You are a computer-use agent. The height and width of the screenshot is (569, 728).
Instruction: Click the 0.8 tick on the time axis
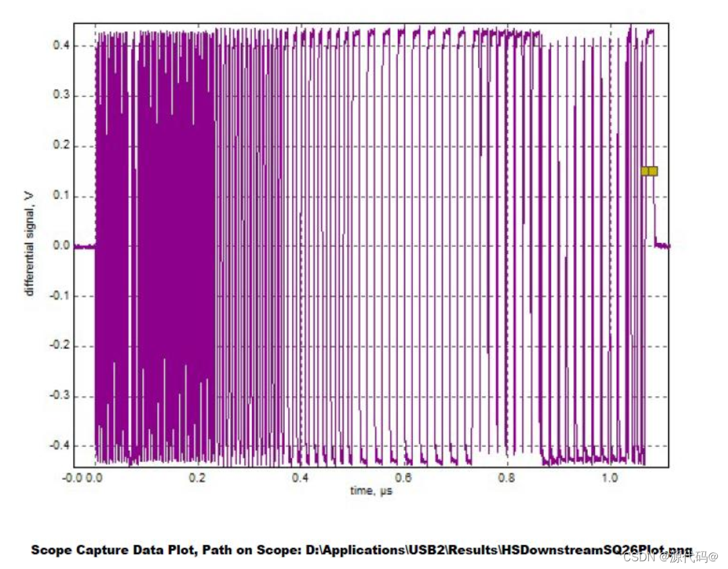(x=507, y=478)
